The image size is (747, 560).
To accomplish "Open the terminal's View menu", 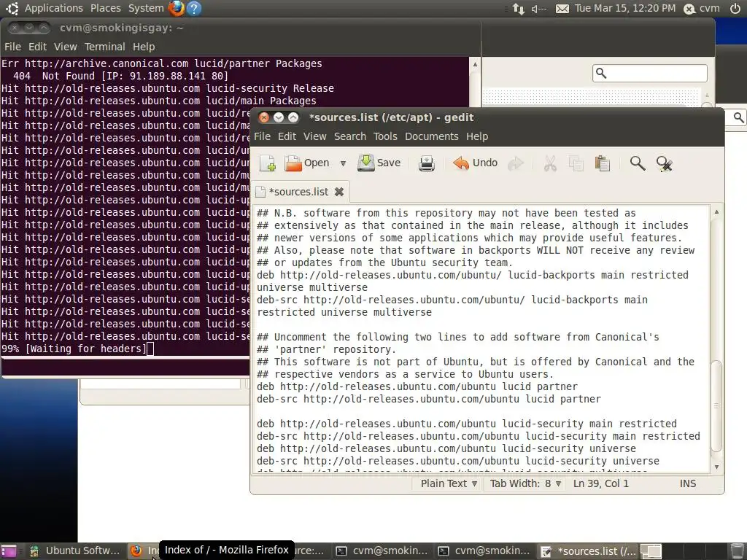I will pyautogui.click(x=65, y=47).
